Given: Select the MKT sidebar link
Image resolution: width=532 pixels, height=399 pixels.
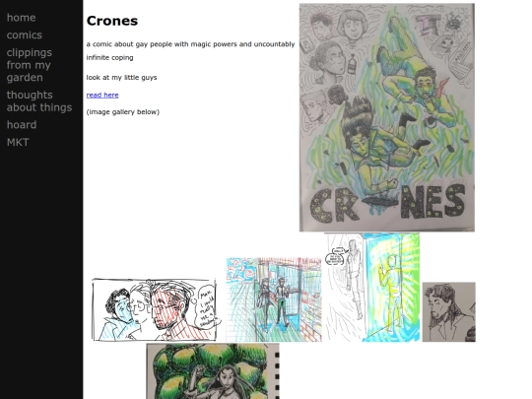Looking at the screenshot, I should coord(18,142).
